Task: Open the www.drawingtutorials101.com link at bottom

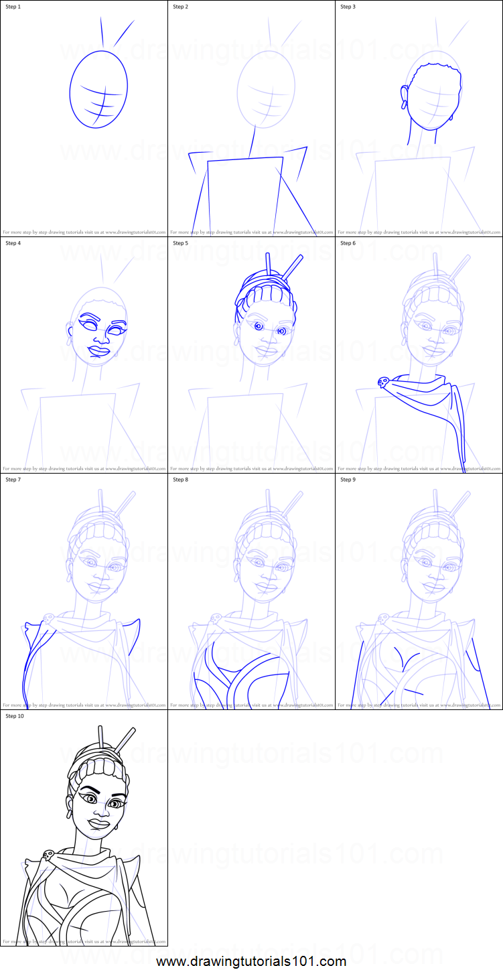Action: tap(251, 962)
